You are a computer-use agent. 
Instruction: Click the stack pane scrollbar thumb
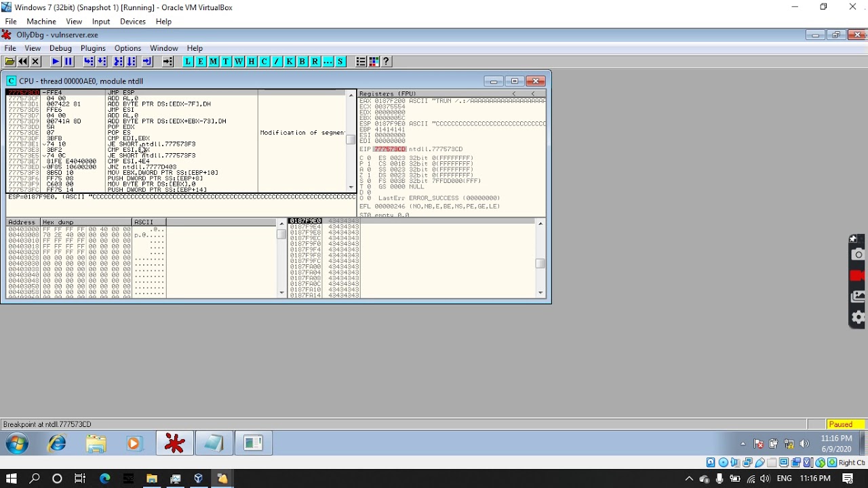[x=540, y=264]
